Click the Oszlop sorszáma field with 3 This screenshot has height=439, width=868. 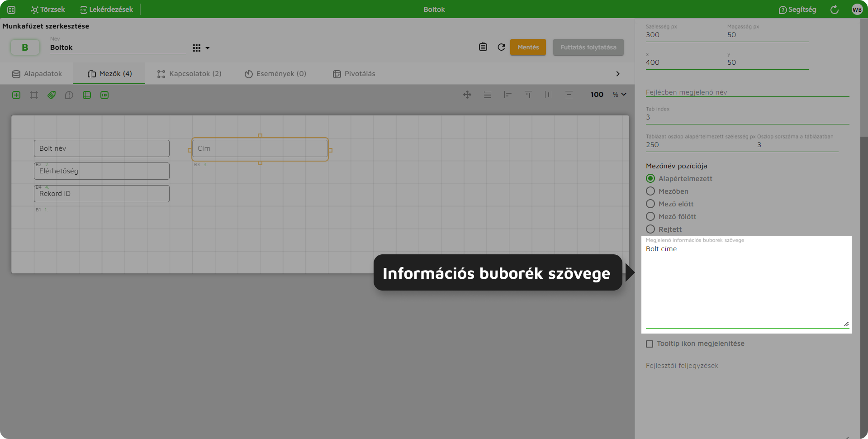[797, 145]
